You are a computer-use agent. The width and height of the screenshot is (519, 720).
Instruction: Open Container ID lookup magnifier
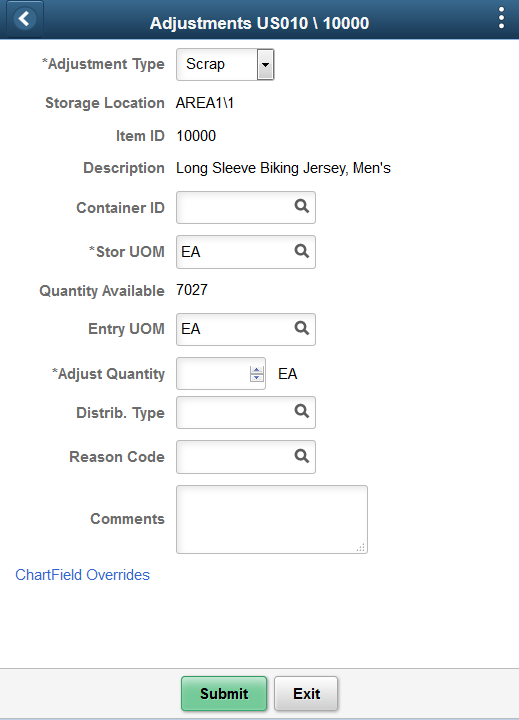tap(302, 206)
